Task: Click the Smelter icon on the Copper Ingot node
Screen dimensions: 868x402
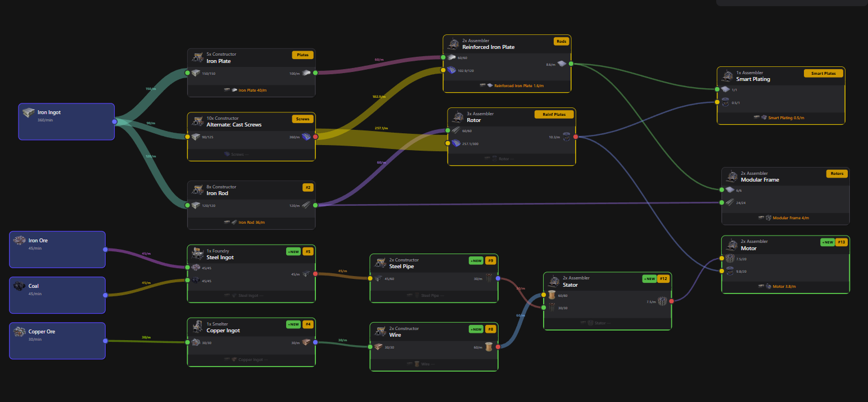Action: click(x=197, y=326)
